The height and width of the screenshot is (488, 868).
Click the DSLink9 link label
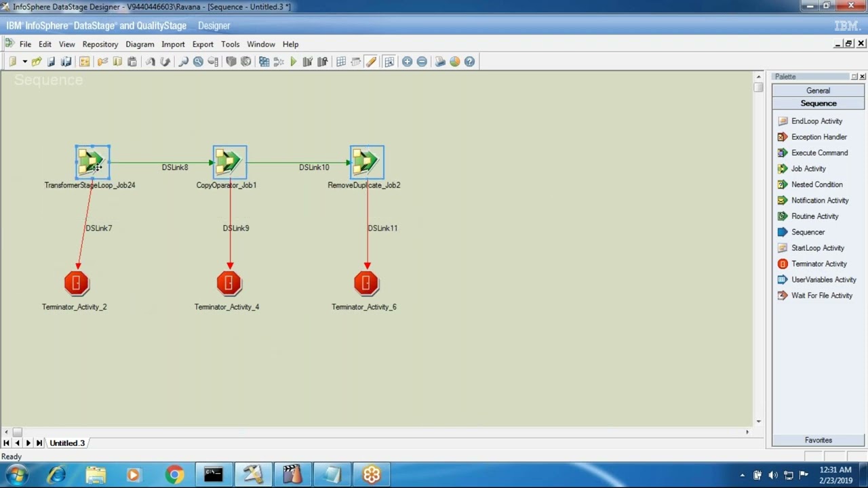(236, 228)
